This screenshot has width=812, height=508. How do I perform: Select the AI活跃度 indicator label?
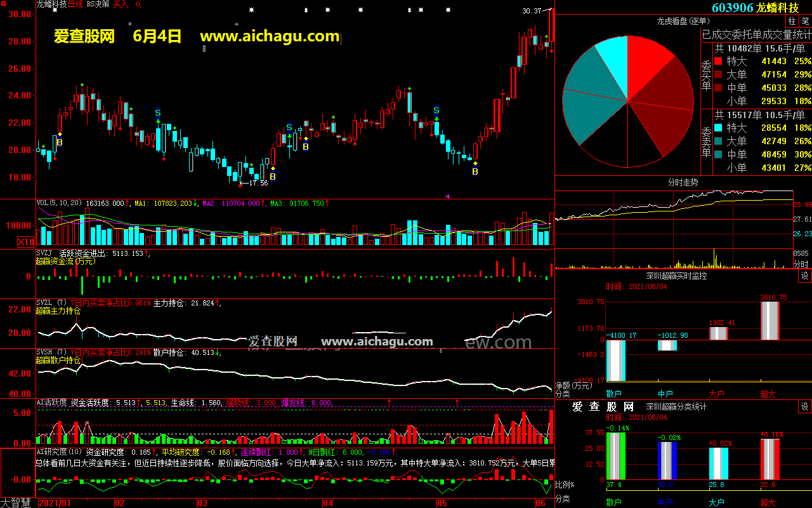(x=51, y=402)
